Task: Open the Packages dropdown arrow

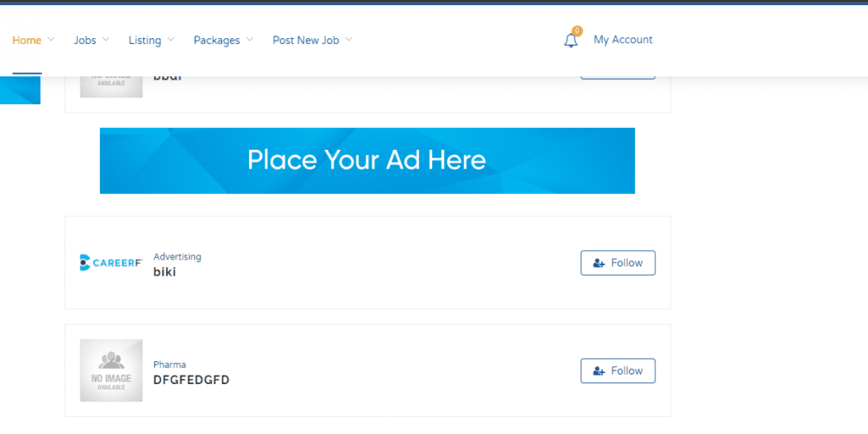Action: (249, 40)
